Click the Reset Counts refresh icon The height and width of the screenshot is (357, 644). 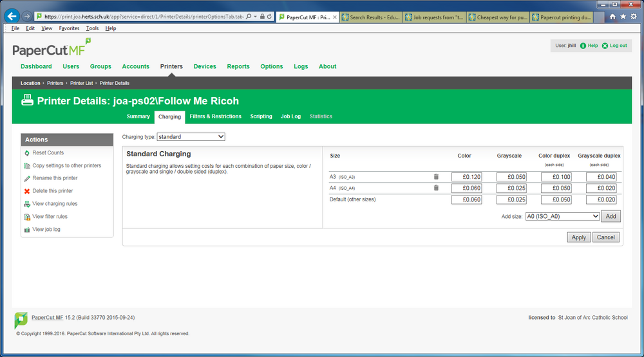pyautogui.click(x=26, y=153)
